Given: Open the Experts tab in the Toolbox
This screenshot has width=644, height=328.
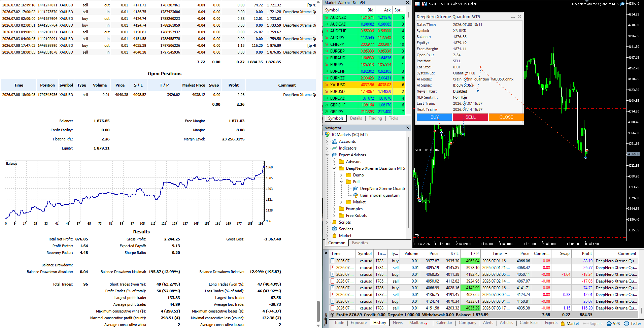Looking at the screenshot, I should click(x=551, y=323).
